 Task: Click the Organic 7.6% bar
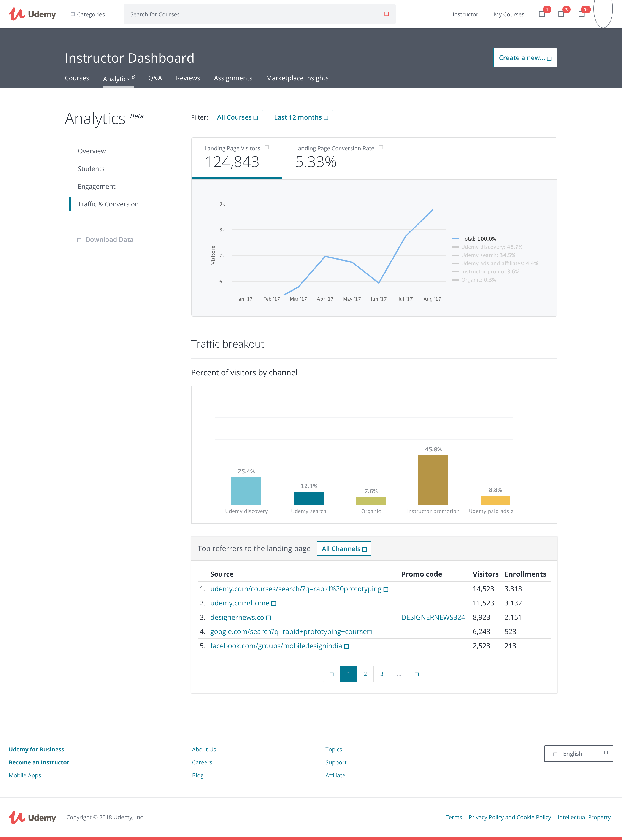371,501
